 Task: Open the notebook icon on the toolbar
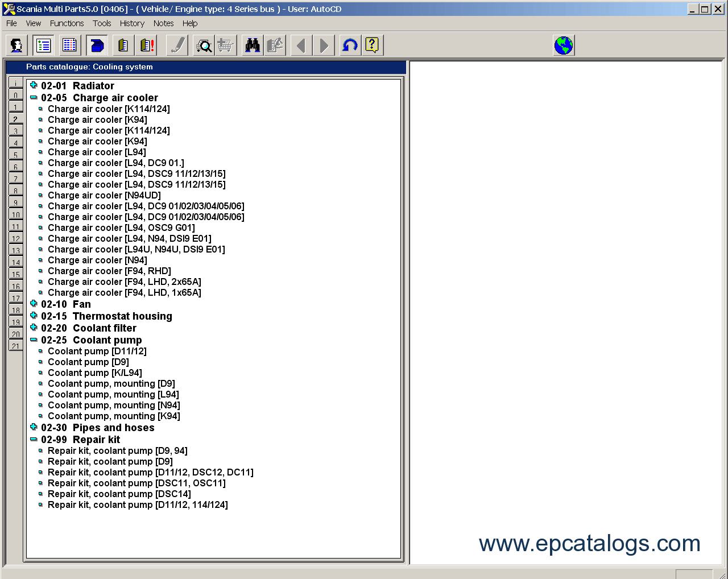click(123, 45)
